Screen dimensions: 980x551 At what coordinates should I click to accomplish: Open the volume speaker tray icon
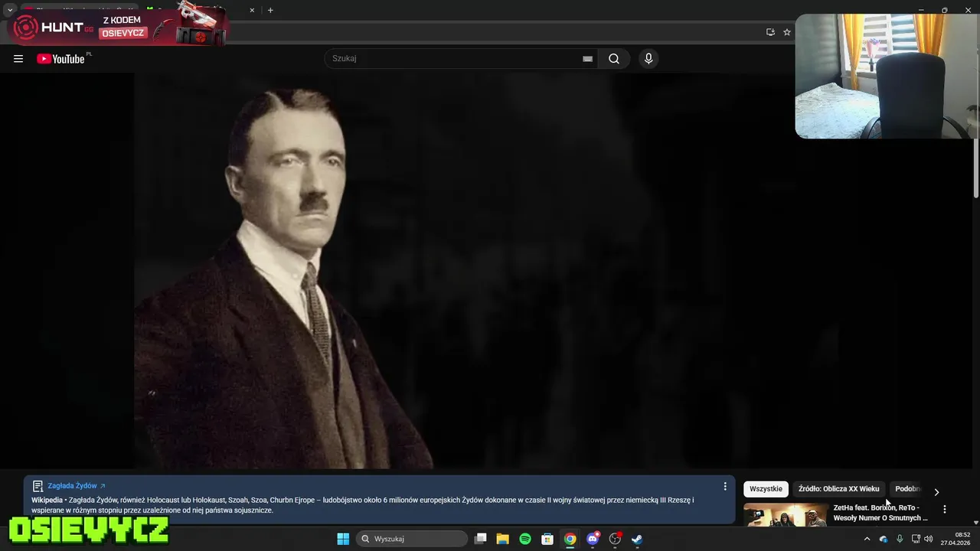[929, 539]
